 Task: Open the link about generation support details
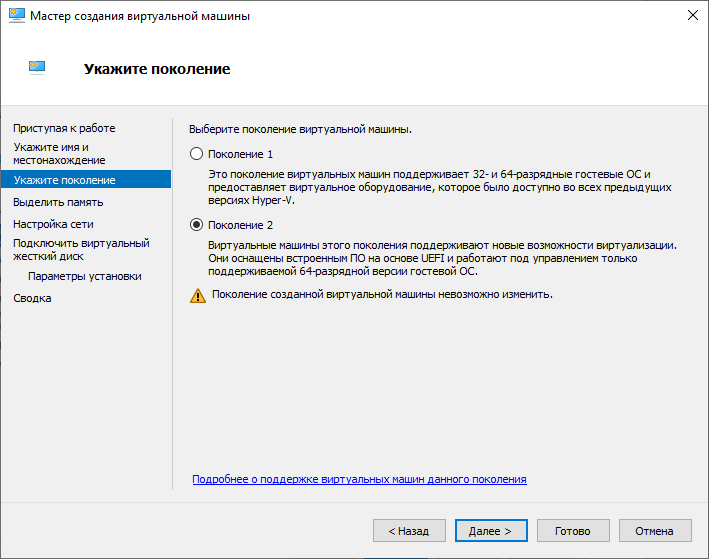tap(359, 480)
